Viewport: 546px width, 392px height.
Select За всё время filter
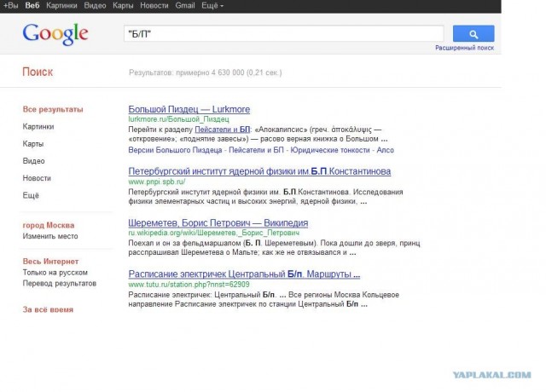tap(48, 309)
